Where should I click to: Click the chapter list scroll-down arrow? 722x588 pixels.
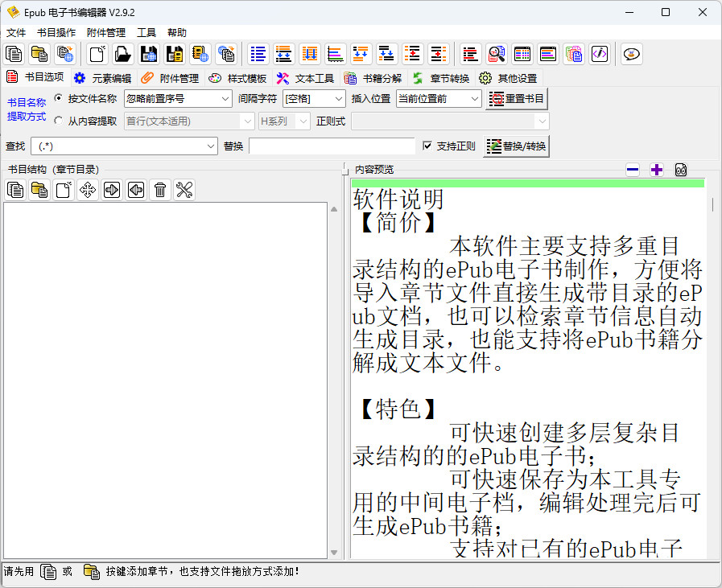point(334,553)
